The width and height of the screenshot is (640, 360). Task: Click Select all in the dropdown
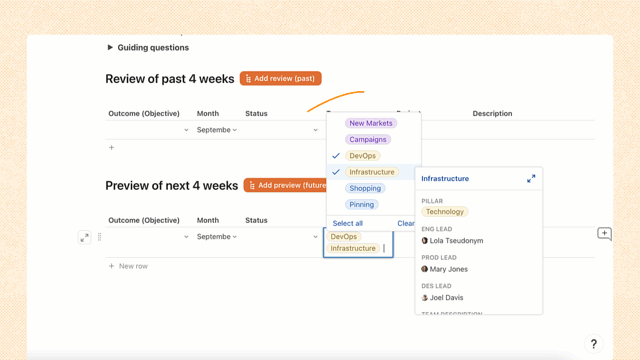coord(347,223)
